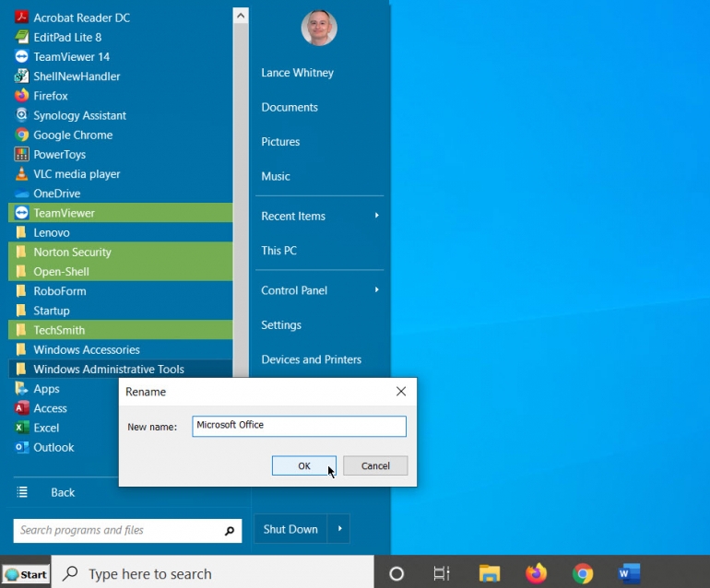Click the taskbar Type here to search box
Screen dimensions: 710x588
(213, 573)
